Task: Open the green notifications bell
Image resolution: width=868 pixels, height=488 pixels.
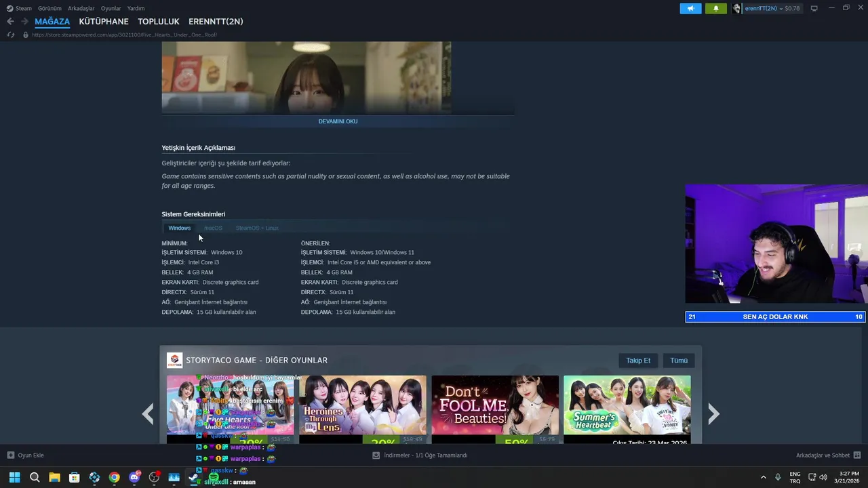Action: pos(715,8)
